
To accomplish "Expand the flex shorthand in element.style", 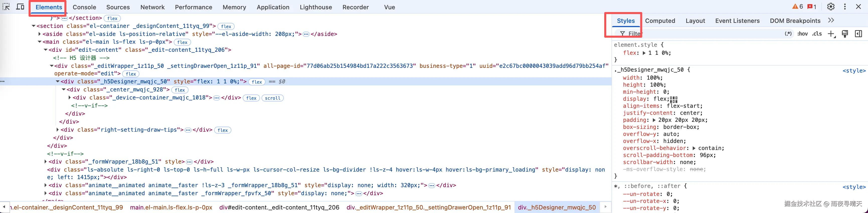I will (644, 53).
